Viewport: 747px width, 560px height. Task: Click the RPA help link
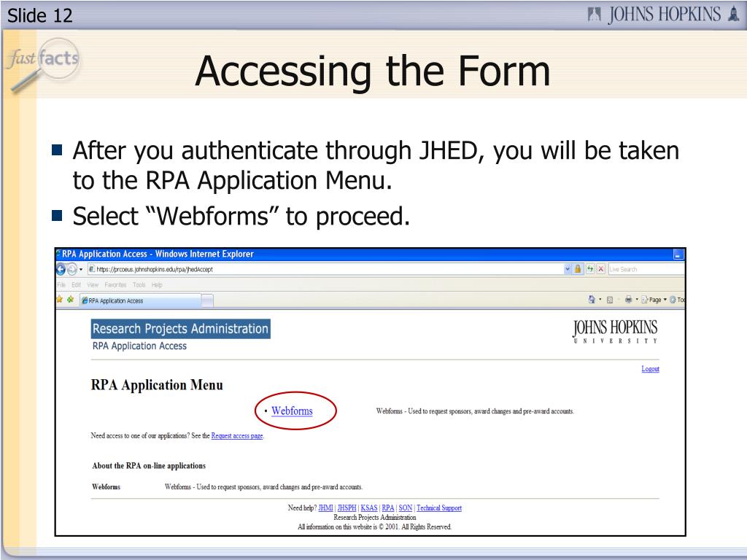pos(388,508)
